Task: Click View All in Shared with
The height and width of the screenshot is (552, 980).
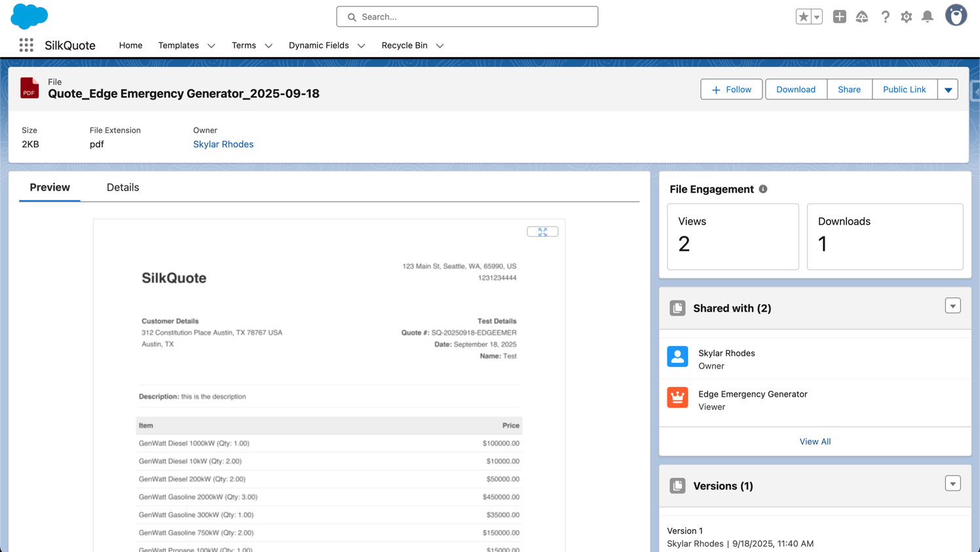Action: click(814, 441)
